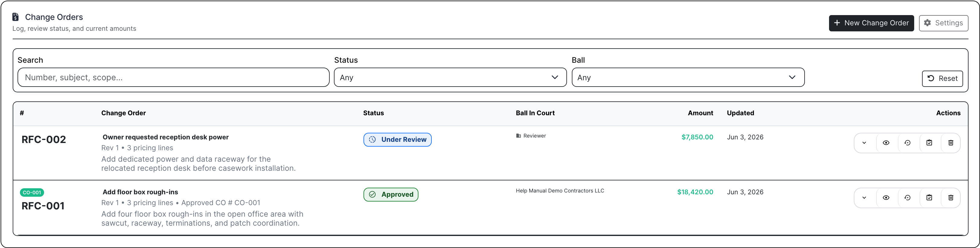
Task: Click Help Manual Demo Contractors LLC
Action: [560, 191]
